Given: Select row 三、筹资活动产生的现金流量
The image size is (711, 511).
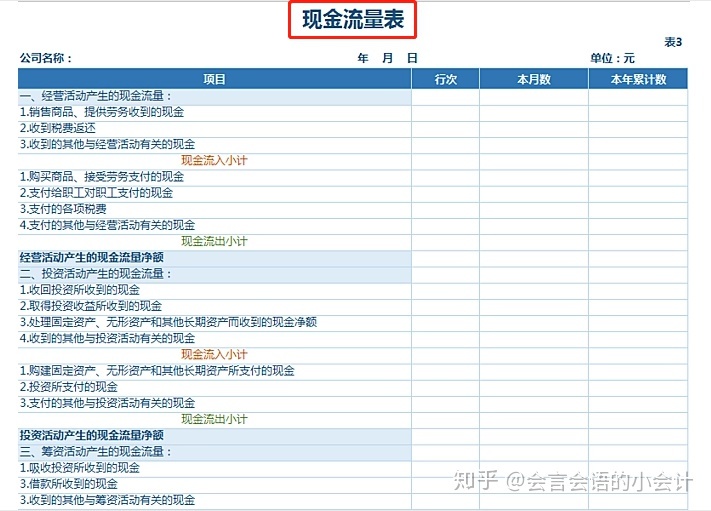Looking at the screenshot, I should pyautogui.click(x=353, y=453).
